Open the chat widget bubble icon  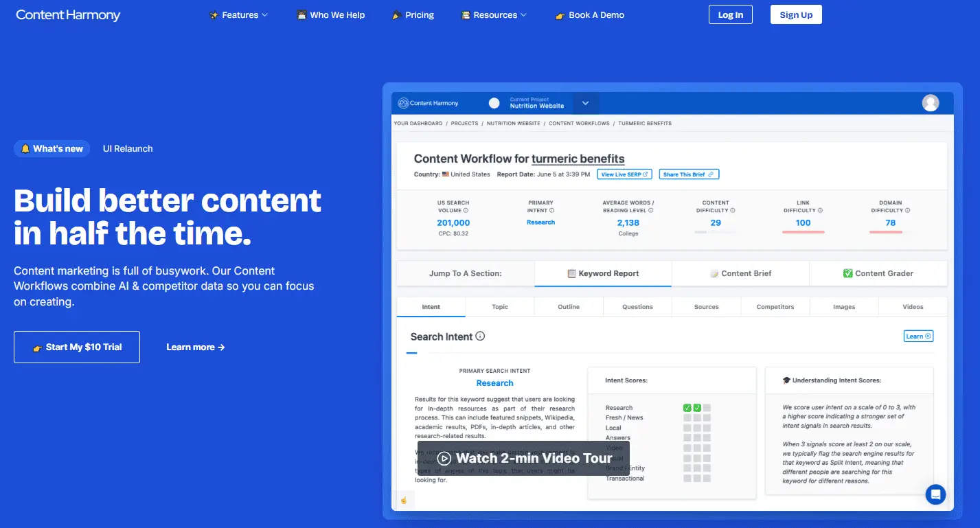tap(935, 494)
